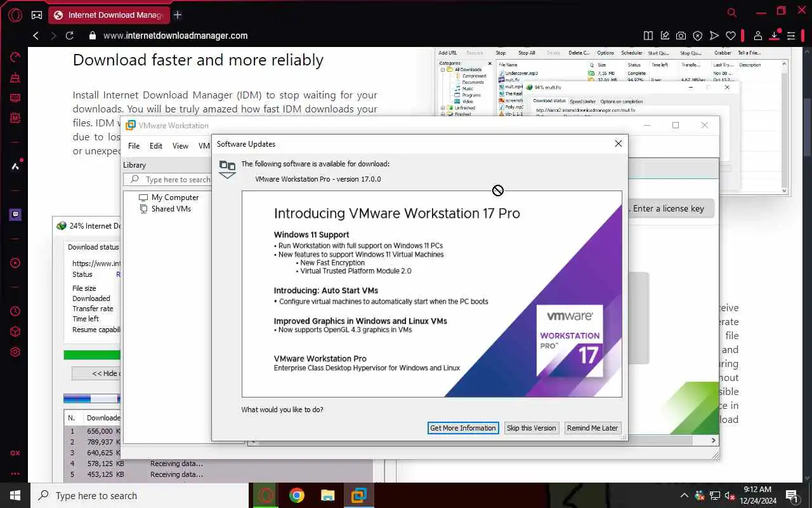Click Enter a license key button
812x508 pixels.
(671, 208)
